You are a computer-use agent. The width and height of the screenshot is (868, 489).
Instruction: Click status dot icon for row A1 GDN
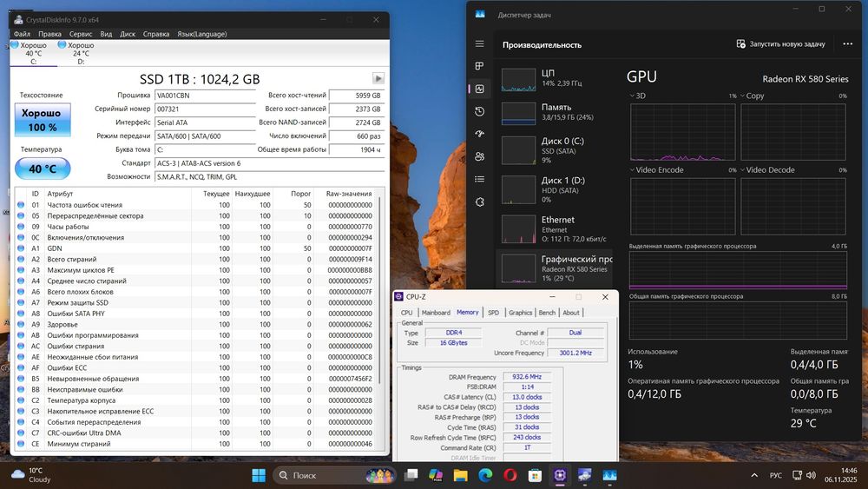click(21, 248)
